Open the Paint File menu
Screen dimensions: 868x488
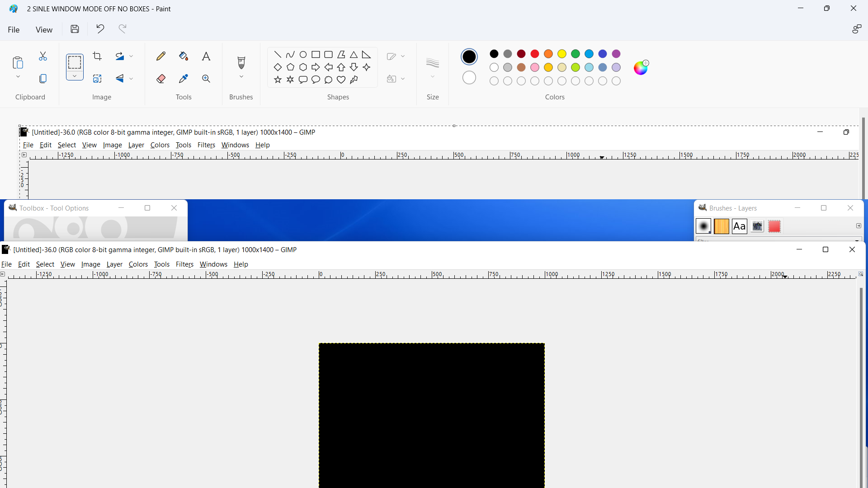pyautogui.click(x=14, y=30)
